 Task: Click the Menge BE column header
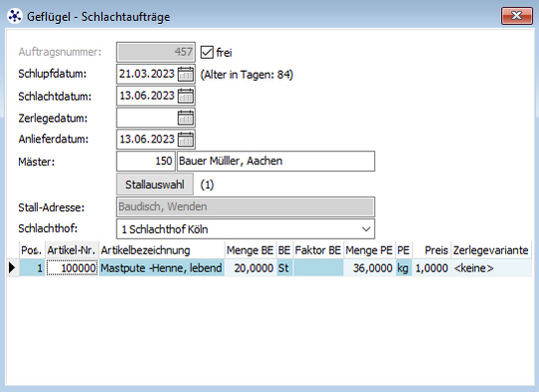click(x=251, y=250)
